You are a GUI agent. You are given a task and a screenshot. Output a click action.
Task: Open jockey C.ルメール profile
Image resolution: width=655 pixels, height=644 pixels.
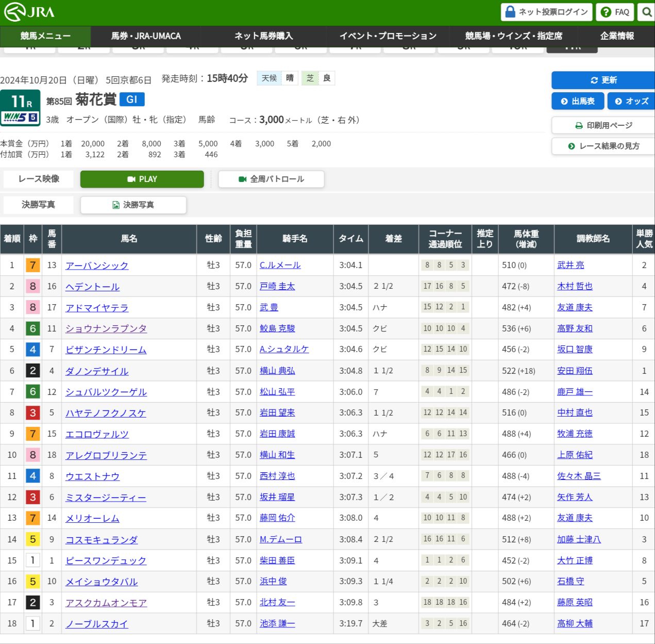click(280, 265)
